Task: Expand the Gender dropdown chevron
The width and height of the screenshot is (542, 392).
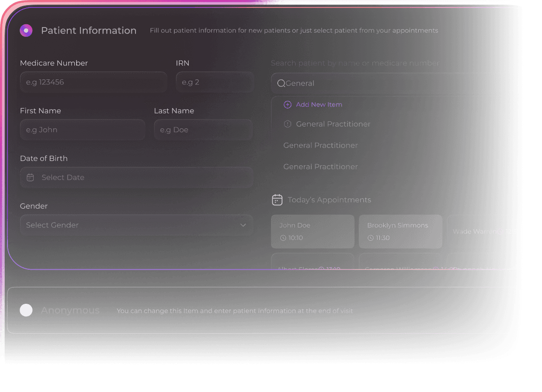Action: pyautogui.click(x=243, y=225)
